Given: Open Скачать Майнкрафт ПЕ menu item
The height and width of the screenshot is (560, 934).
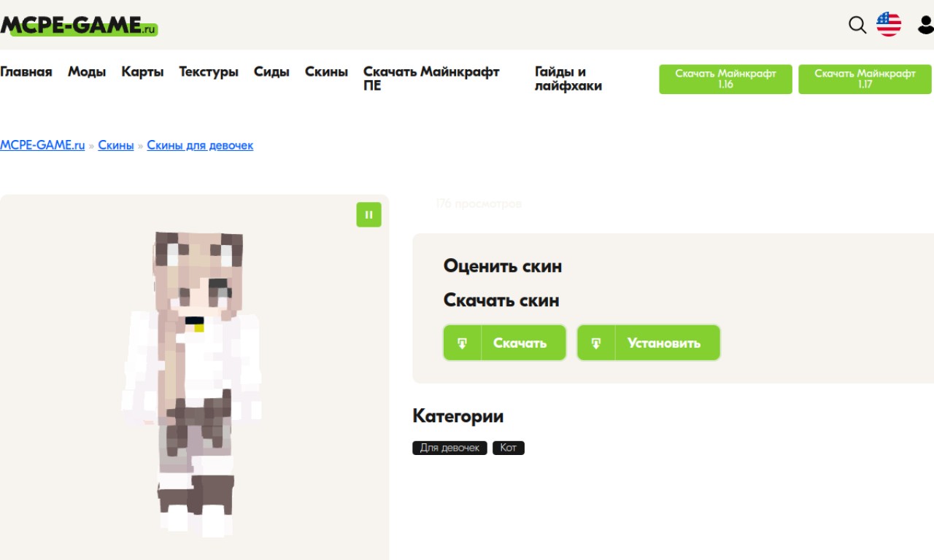Looking at the screenshot, I should 431,78.
